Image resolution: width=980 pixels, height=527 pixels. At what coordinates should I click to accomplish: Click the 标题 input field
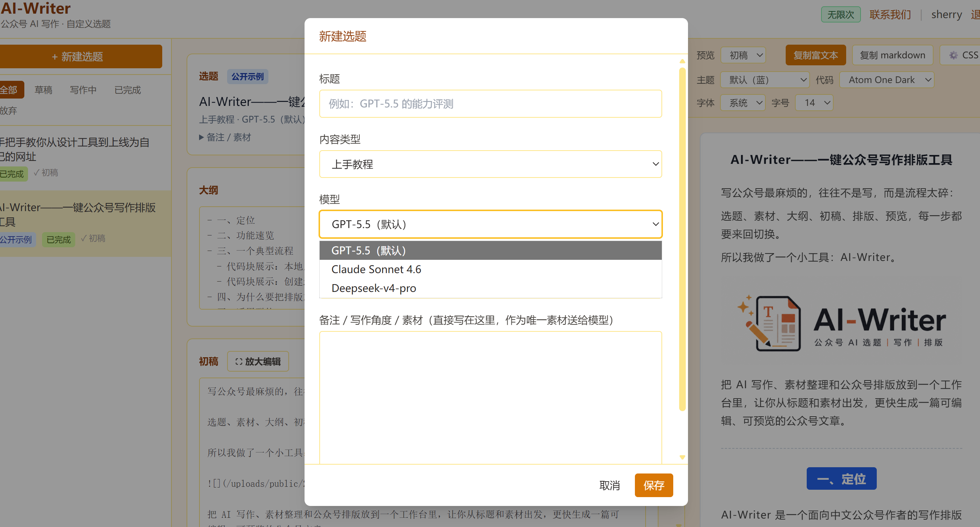coord(490,104)
